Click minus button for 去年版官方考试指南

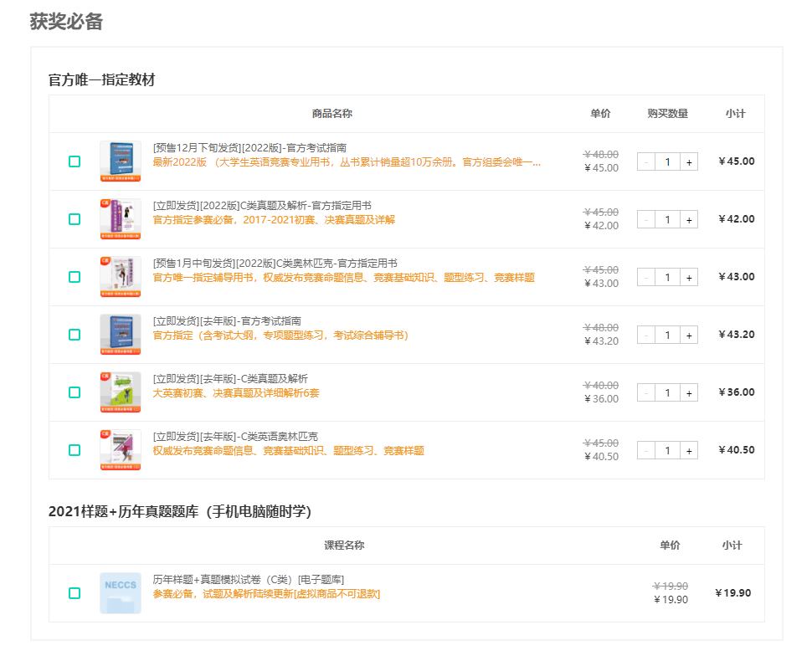[x=645, y=336]
